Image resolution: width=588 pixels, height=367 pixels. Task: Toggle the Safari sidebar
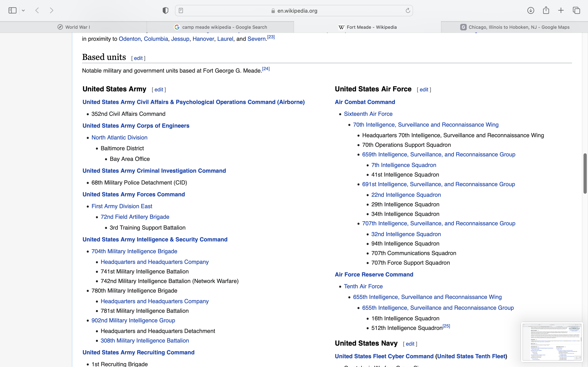pyautogui.click(x=12, y=10)
